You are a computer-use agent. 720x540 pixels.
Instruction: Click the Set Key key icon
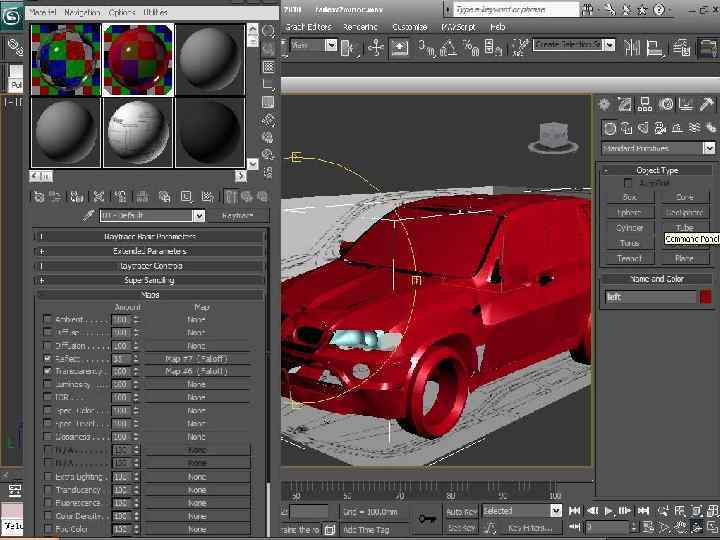point(429,518)
